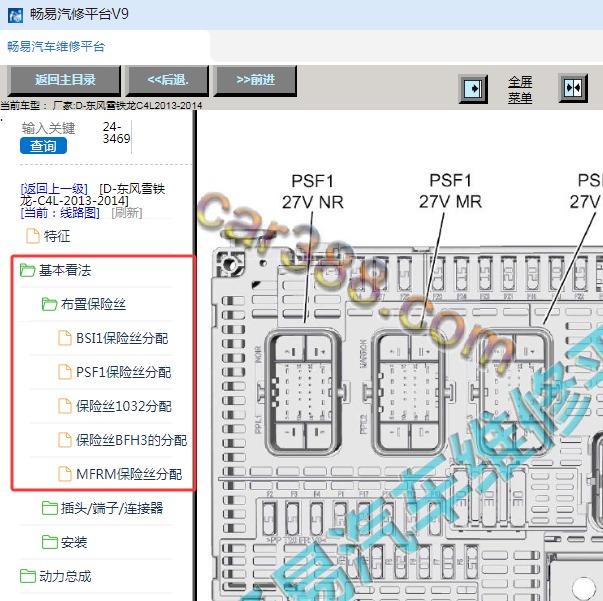Click the 特征 page icon

tap(33, 236)
